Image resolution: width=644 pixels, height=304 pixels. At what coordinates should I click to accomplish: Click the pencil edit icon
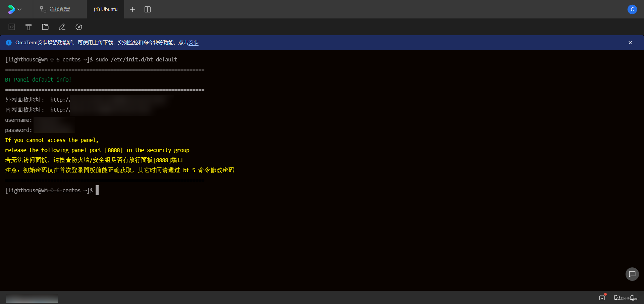(62, 27)
